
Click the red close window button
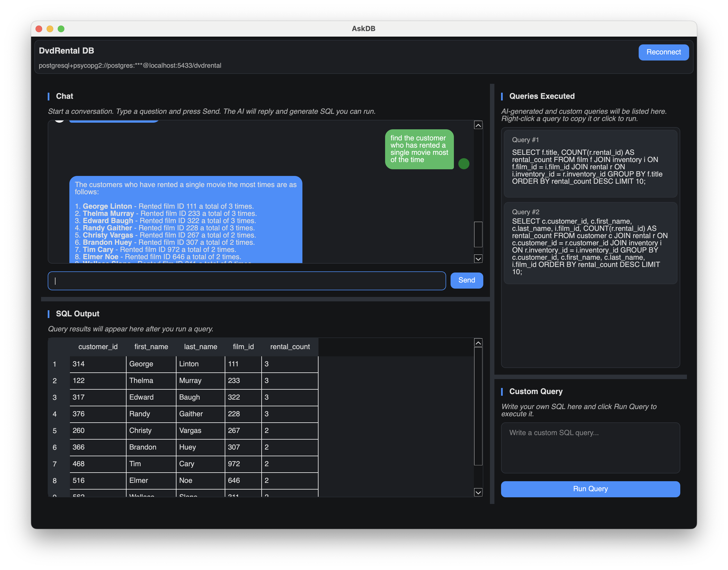pos(39,29)
